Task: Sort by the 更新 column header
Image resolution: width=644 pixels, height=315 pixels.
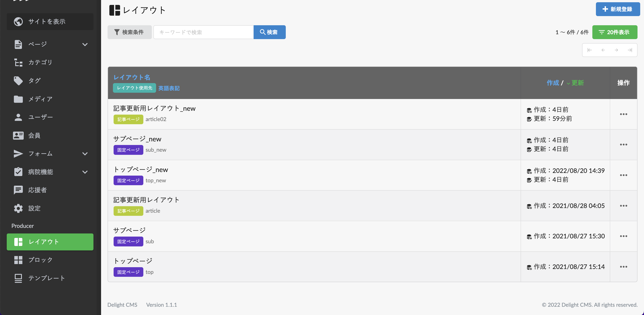Action: pos(577,83)
